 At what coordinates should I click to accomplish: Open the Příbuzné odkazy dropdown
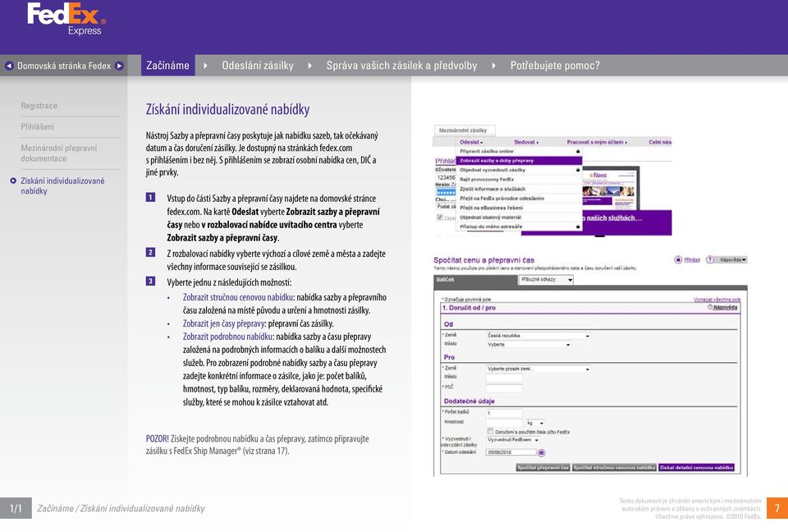[546, 280]
